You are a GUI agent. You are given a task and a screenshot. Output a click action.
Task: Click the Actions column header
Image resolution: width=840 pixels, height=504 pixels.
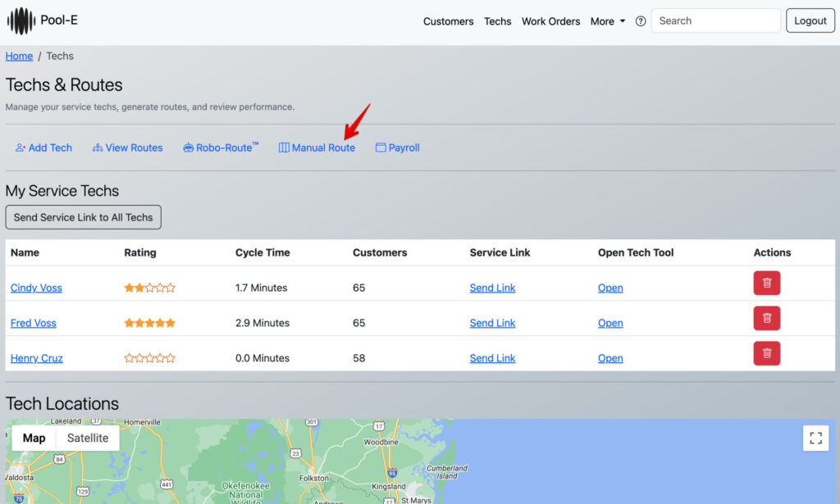[772, 252]
